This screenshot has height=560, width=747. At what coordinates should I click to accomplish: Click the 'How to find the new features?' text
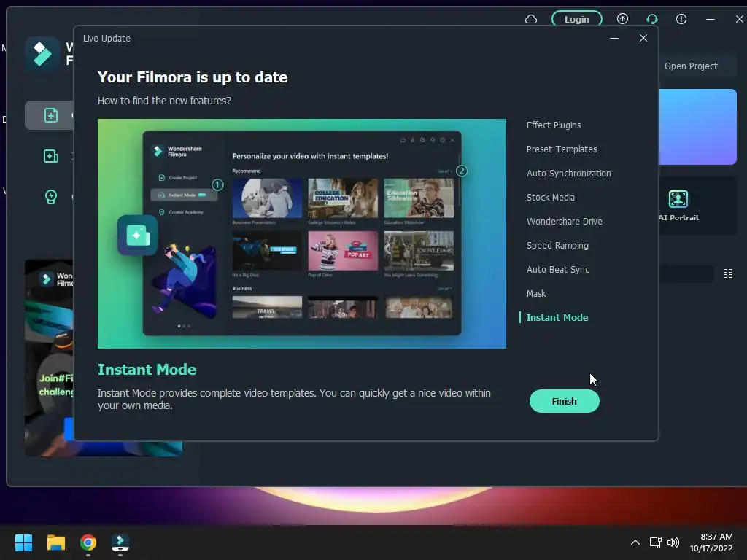coord(164,101)
